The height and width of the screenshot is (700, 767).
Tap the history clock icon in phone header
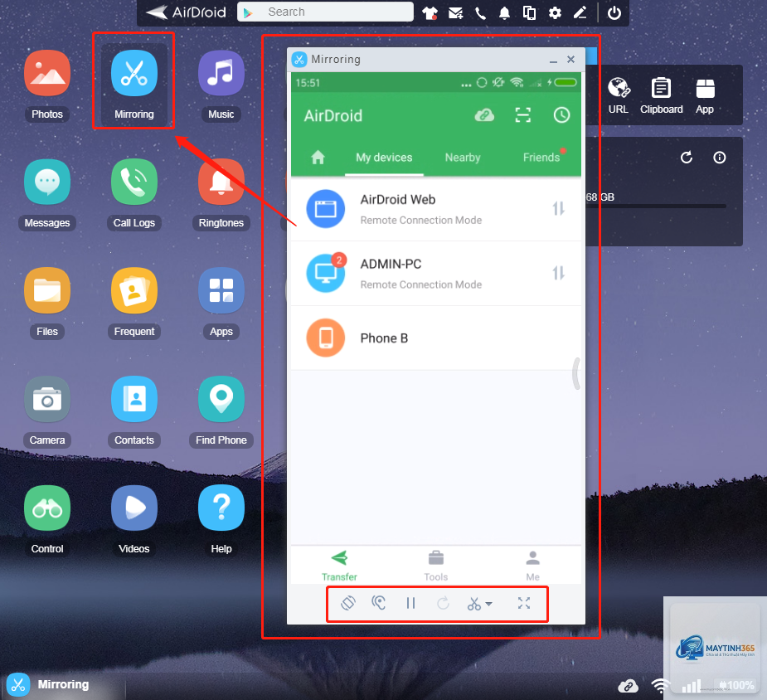point(561,115)
